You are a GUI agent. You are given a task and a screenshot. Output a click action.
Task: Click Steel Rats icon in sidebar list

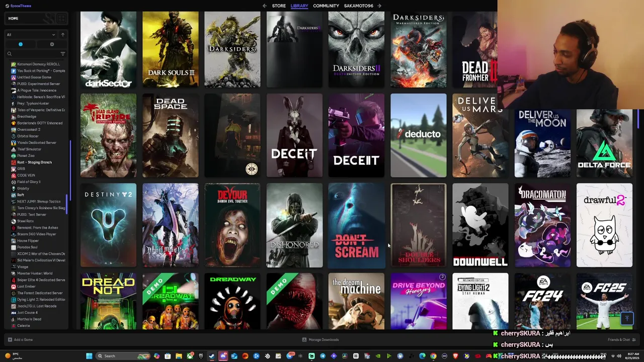pyautogui.click(x=14, y=221)
